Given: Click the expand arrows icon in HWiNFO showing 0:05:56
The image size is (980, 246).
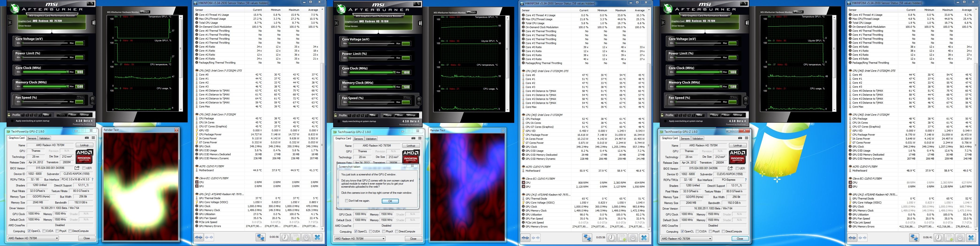Looking at the screenshot, I should click(x=525, y=238).
